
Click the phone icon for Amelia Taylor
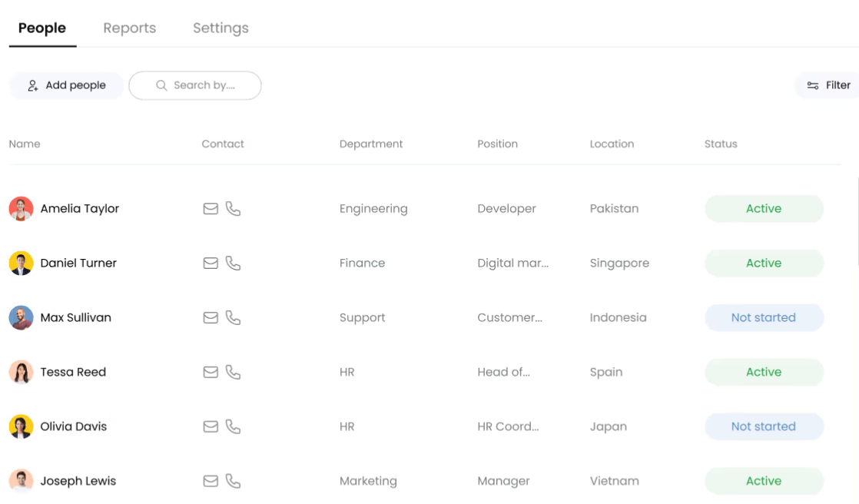point(233,209)
